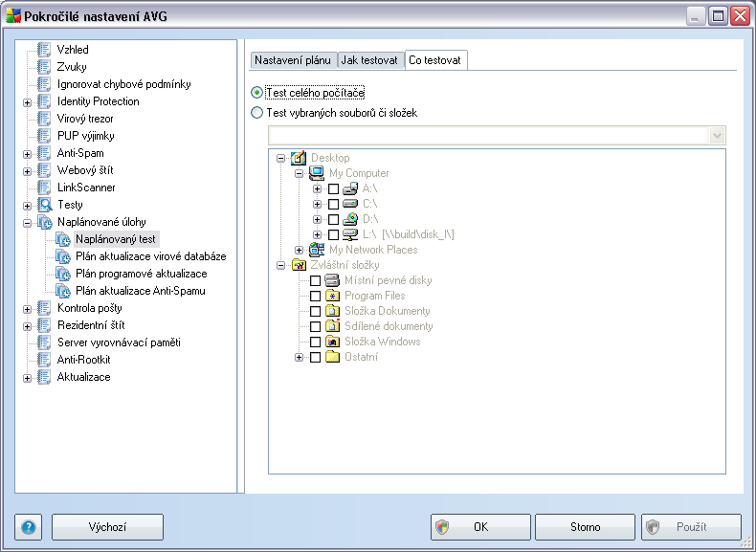Image resolution: width=756 pixels, height=552 pixels.
Task: Check the A:\ drive checkbox
Action: click(333, 189)
